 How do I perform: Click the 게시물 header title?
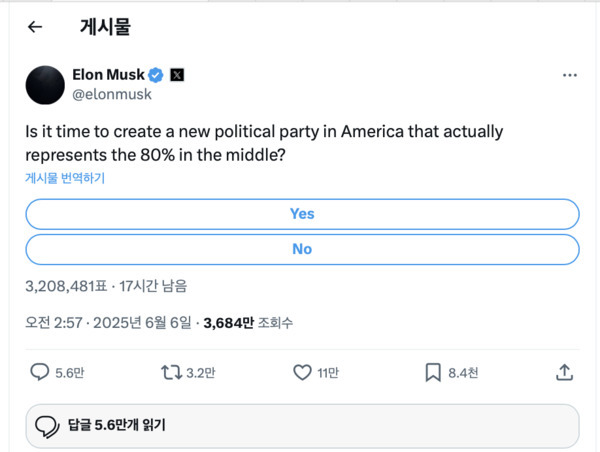(x=105, y=27)
